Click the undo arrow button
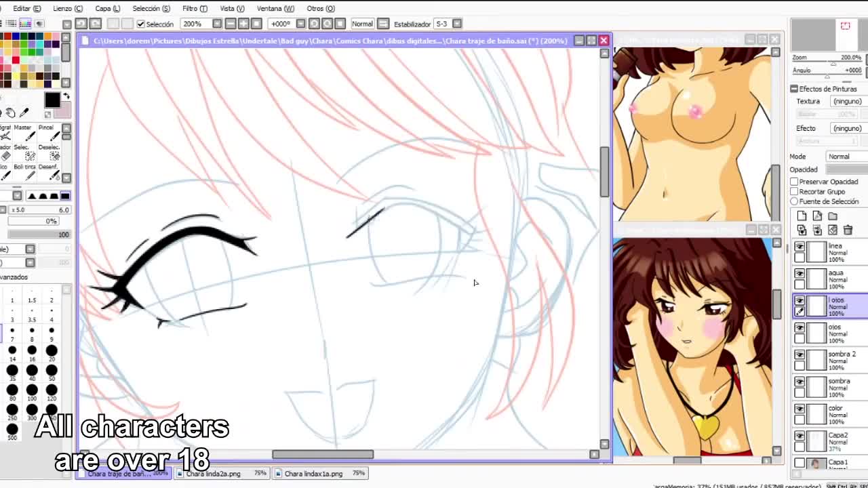868x488 pixels. click(81, 24)
